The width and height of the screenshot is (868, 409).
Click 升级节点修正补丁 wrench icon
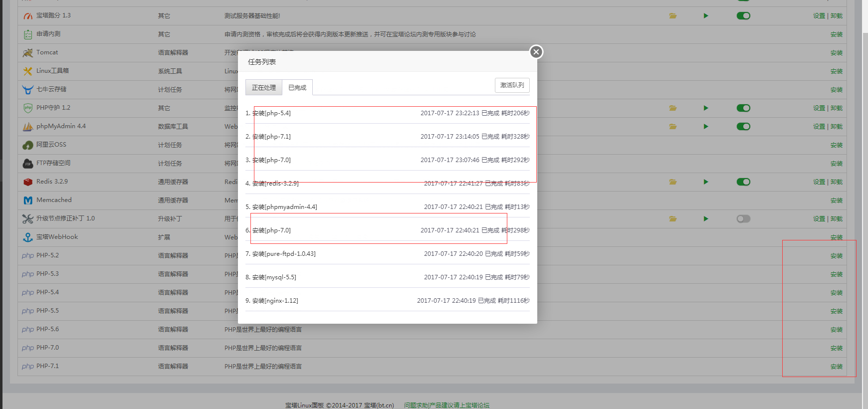[28, 219]
